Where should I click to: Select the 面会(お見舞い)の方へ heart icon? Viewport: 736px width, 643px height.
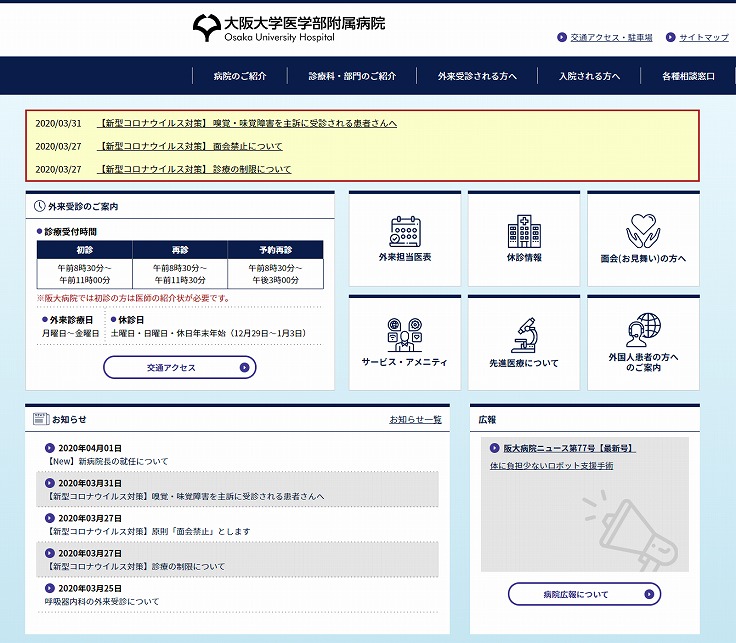pos(643,232)
